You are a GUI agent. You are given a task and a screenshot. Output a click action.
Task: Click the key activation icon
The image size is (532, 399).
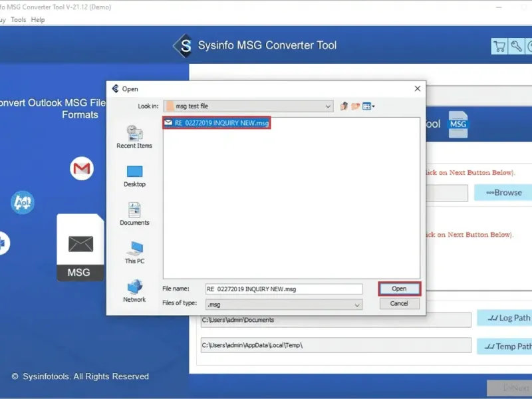coord(516,46)
